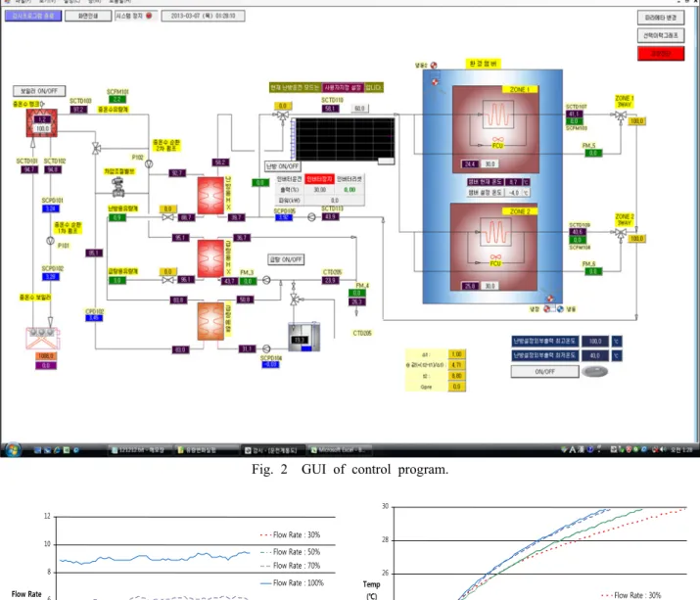Click the minimum temperature field showing 40.0
Image resolution: width=700 pixels, height=600 pixels.
595,355
